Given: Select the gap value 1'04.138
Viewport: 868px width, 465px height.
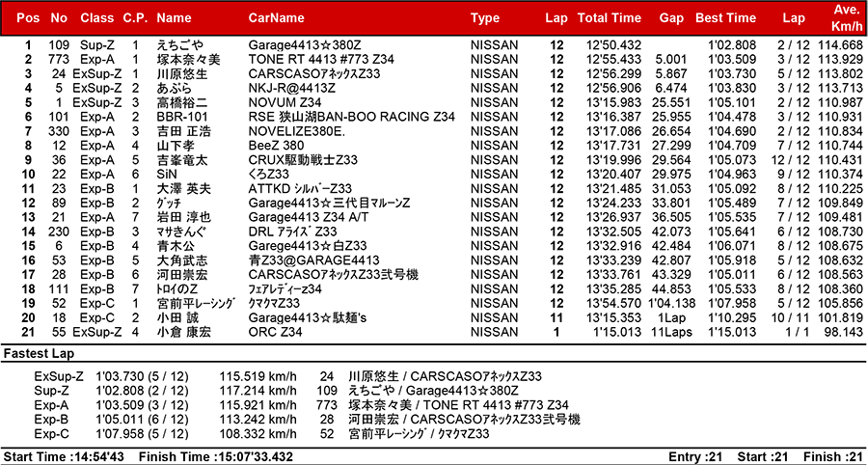Looking at the screenshot, I should coord(671,305).
